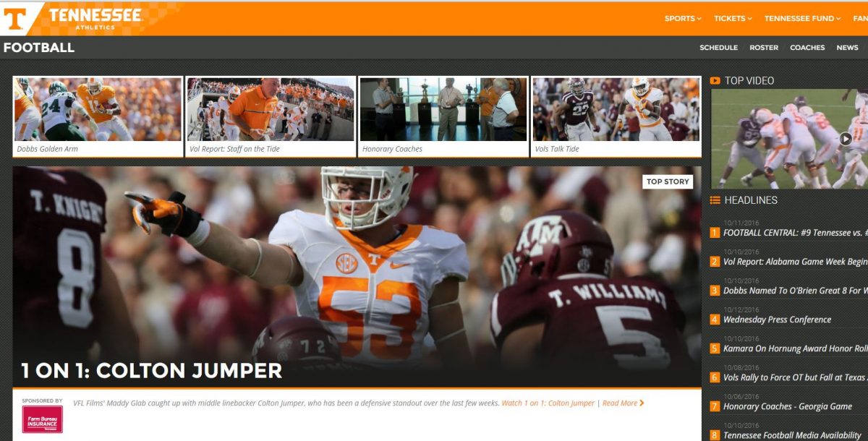The height and width of the screenshot is (441, 868).
Task: Open headline number 4 orange badge
Action: point(715,320)
